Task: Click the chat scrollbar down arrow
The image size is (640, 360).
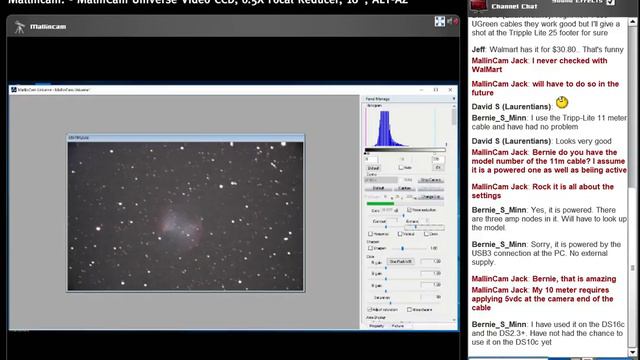Action: 633,352
